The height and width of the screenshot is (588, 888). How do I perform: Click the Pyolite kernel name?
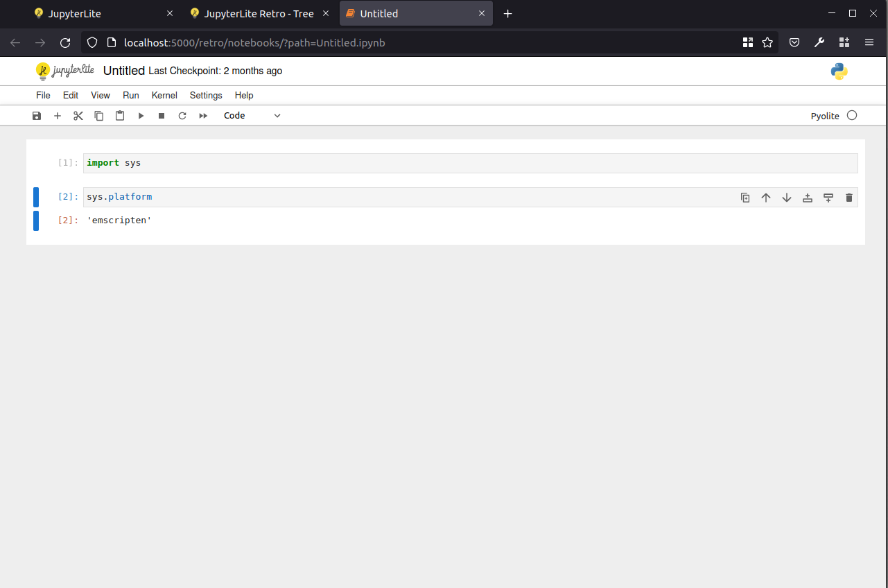[x=825, y=116]
